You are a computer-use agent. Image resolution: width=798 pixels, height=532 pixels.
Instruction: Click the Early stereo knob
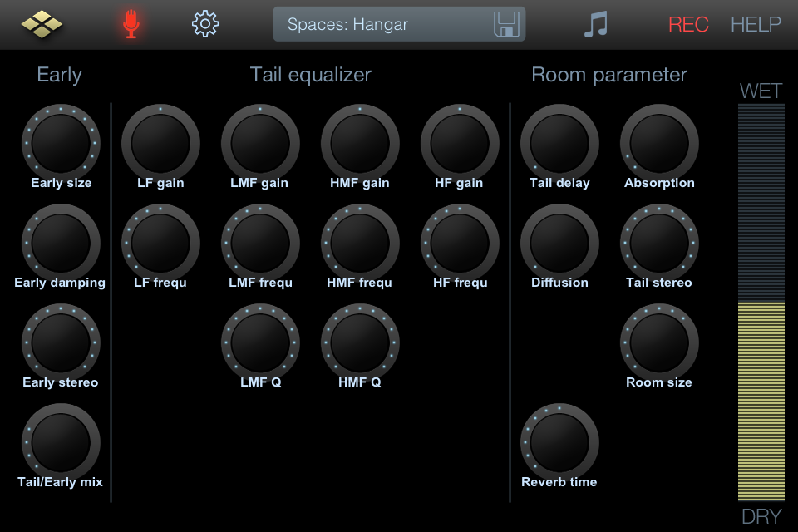(x=61, y=342)
